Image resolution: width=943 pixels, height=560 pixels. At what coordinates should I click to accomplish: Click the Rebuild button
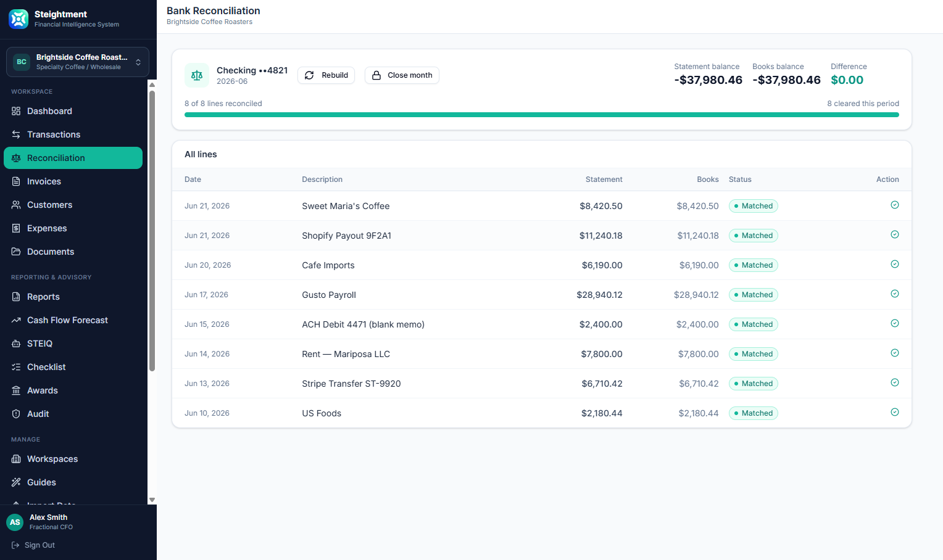coord(326,75)
